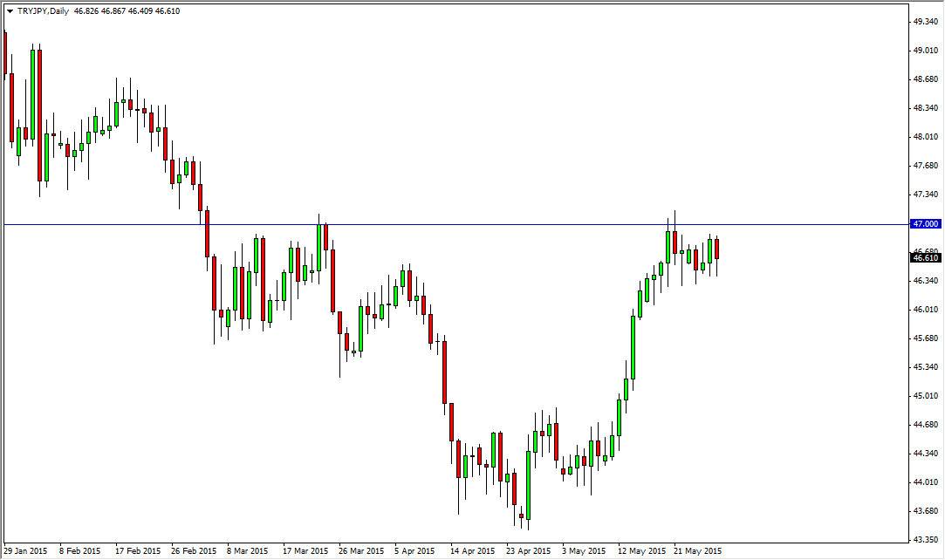Click the 14 Apr 2015 date label
This screenshot has height=560, width=945.
point(473,551)
